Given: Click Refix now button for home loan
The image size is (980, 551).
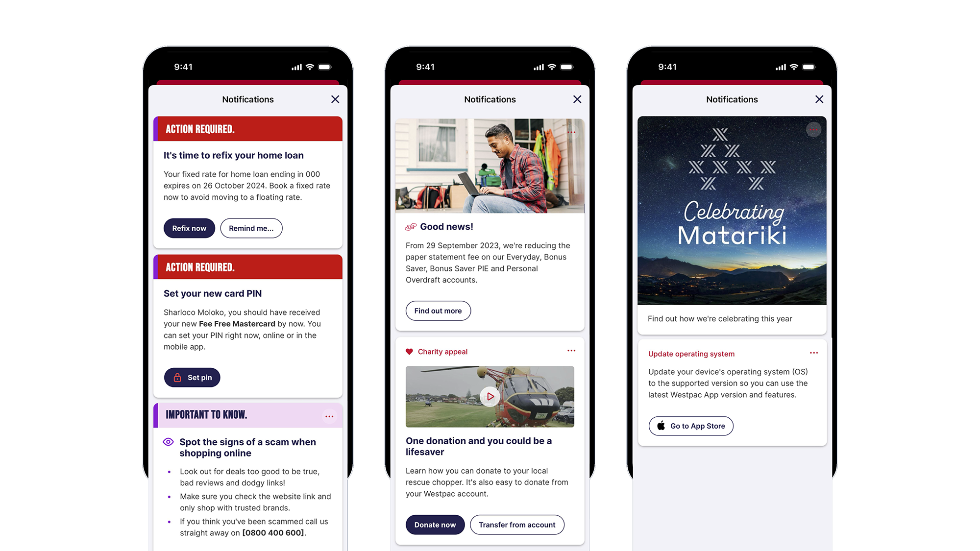Looking at the screenshot, I should [189, 227].
